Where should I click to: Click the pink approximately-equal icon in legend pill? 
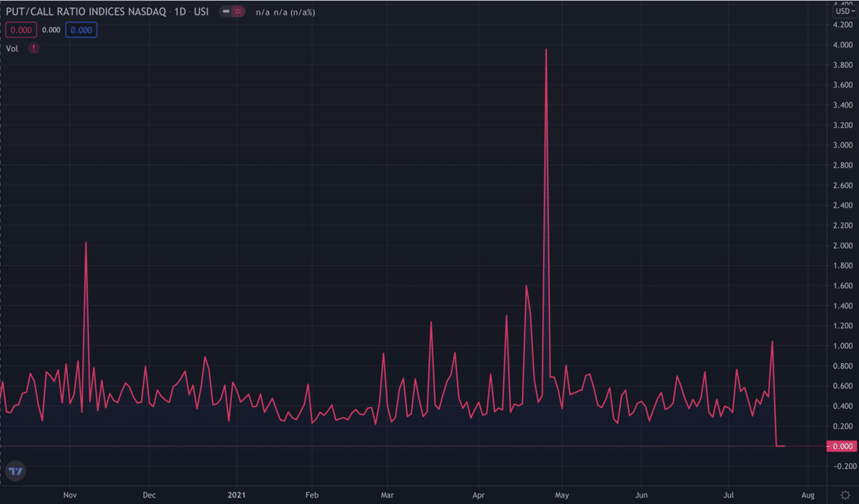238,12
